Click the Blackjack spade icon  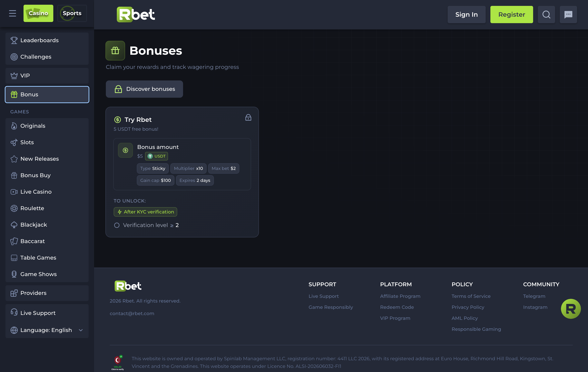coord(14,225)
